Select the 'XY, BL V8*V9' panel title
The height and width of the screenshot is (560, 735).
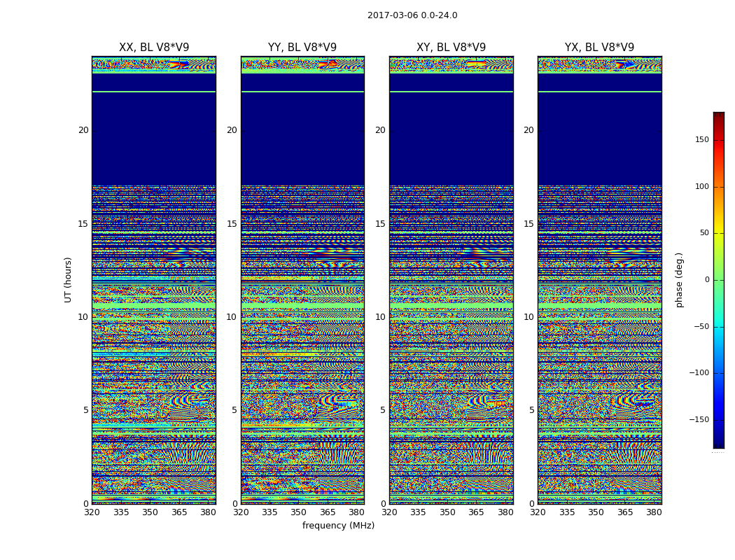(451, 48)
